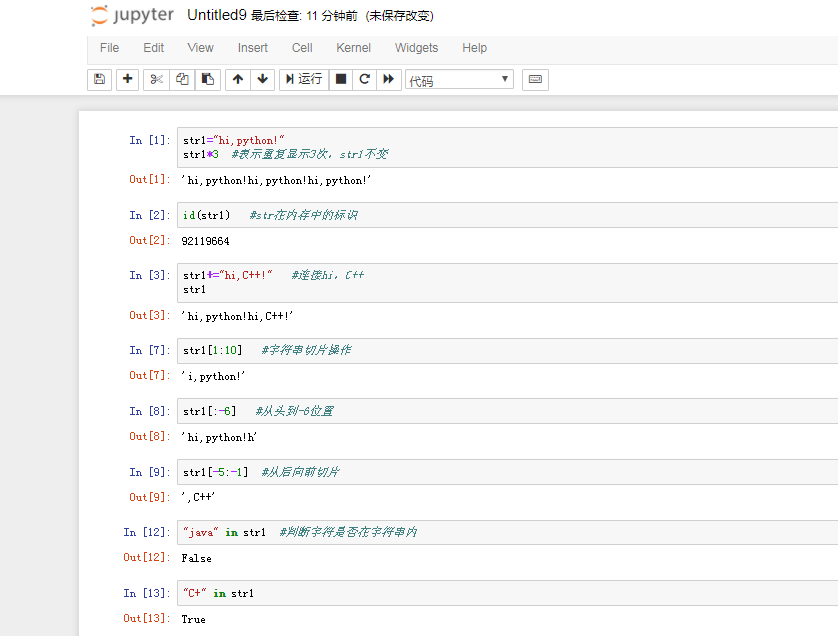Run the current cell with the 运行 button

[301, 79]
